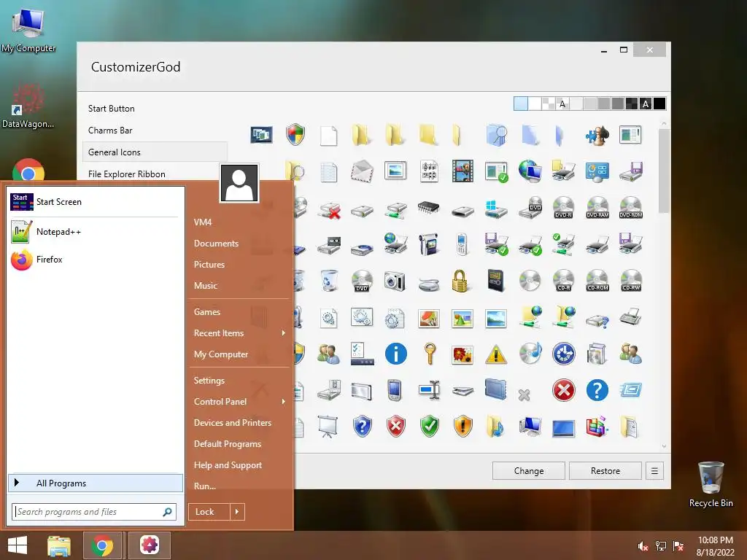Select the yellow shield exclamation icon
Image resolution: width=747 pixels, height=560 pixels.
pyautogui.click(x=463, y=426)
